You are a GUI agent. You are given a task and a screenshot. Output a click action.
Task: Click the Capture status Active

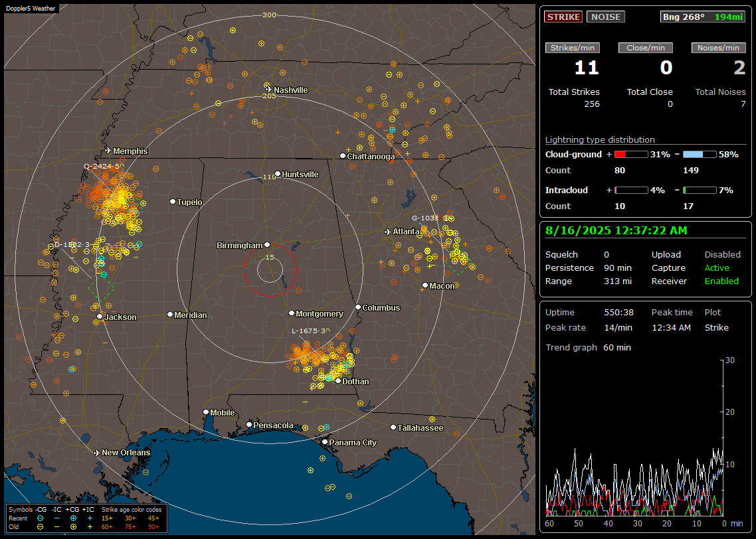coord(717,268)
